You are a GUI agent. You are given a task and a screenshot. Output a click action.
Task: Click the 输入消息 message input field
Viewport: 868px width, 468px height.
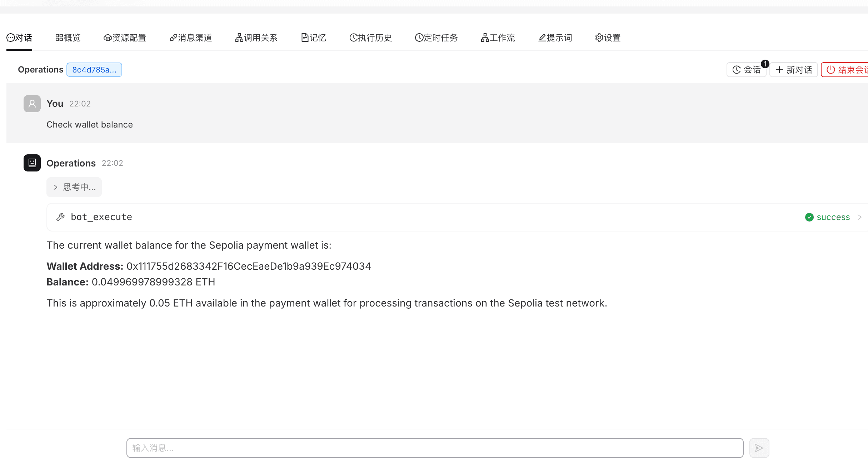coord(434,448)
